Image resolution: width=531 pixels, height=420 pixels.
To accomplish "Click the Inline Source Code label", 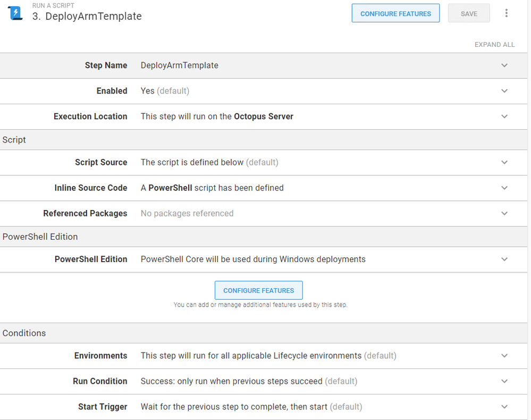I will click(x=91, y=188).
